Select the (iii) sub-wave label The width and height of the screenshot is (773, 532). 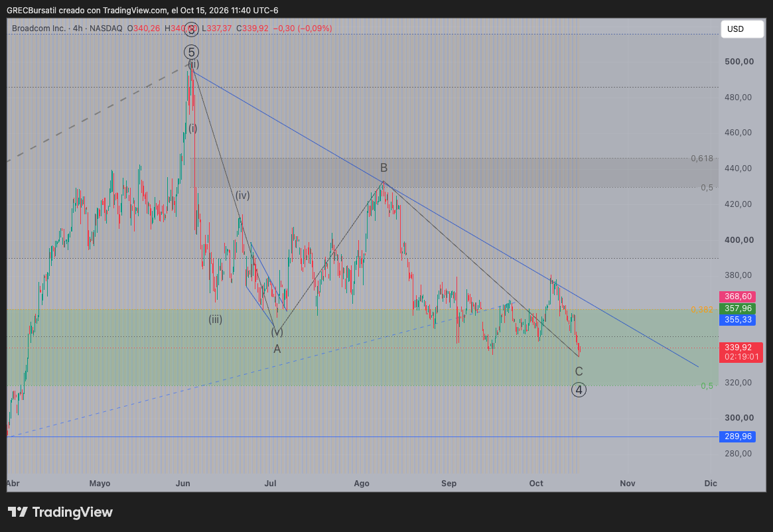point(216,319)
